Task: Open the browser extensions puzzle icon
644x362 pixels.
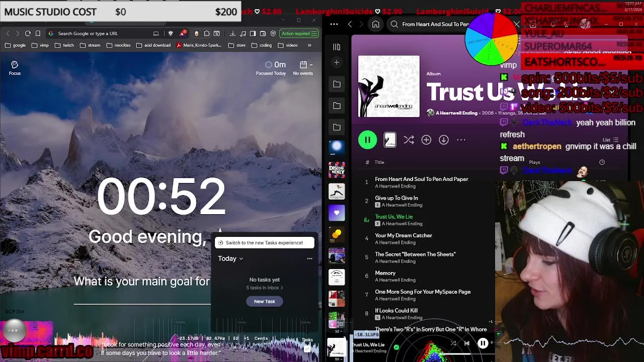Action: click(206, 33)
